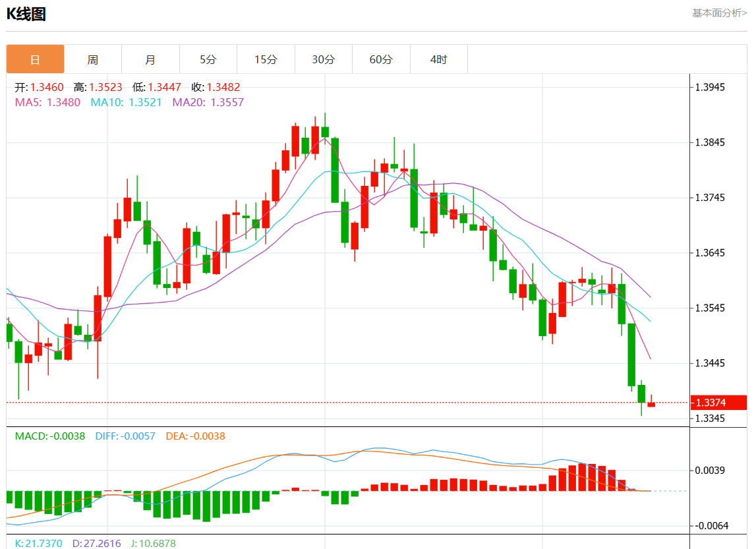
Task: Click the MA10 legend value
Action: (126, 102)
